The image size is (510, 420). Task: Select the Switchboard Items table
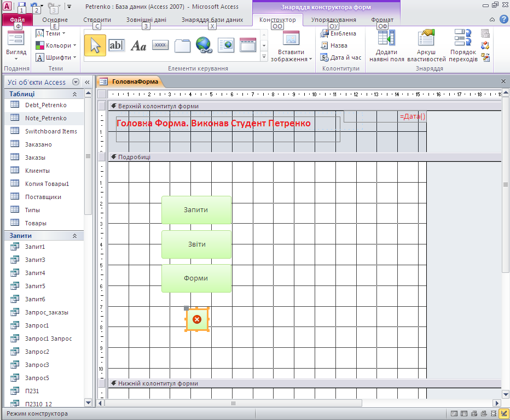click(x=44, y=131)
